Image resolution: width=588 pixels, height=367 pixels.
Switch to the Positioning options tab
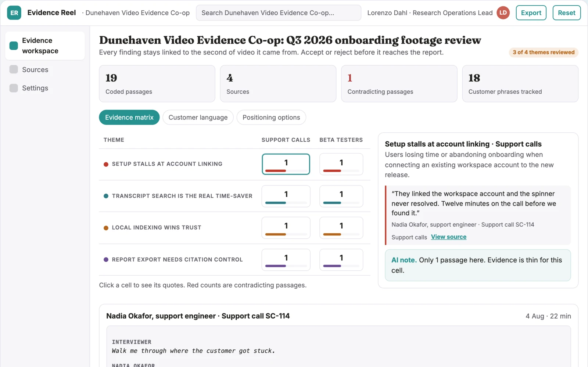coord(271,118)
